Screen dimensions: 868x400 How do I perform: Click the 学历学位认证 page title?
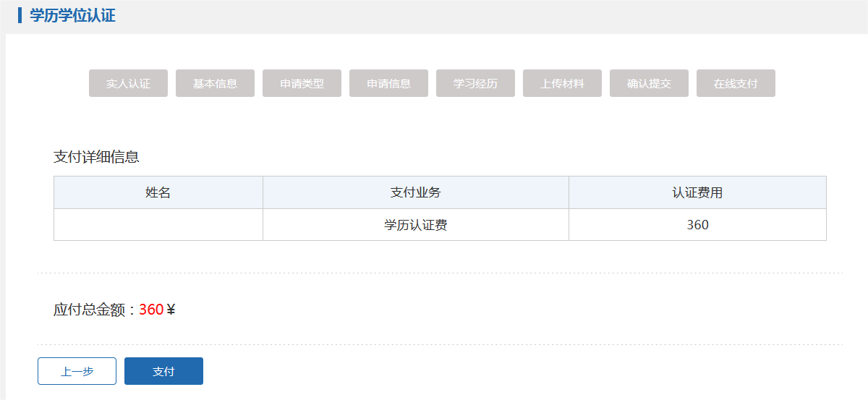(x=72, y=15)
